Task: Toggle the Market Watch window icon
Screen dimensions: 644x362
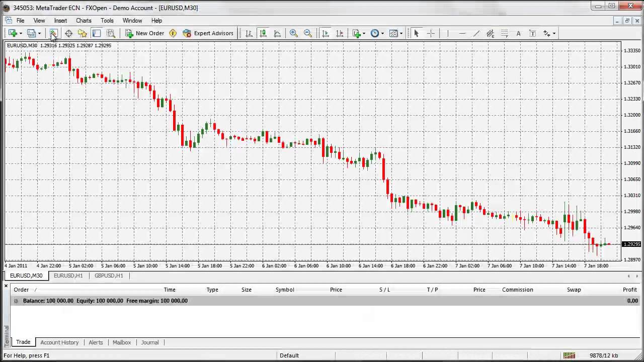Action: 54,33
